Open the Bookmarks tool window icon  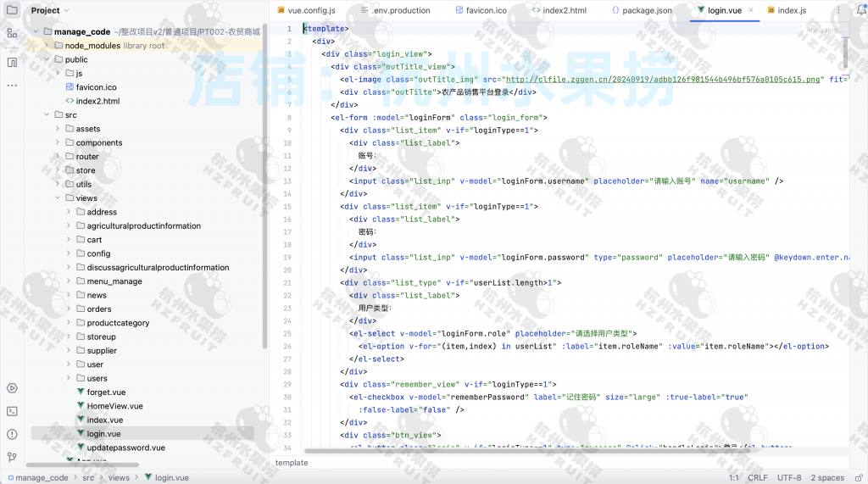[x=12, y=63]
